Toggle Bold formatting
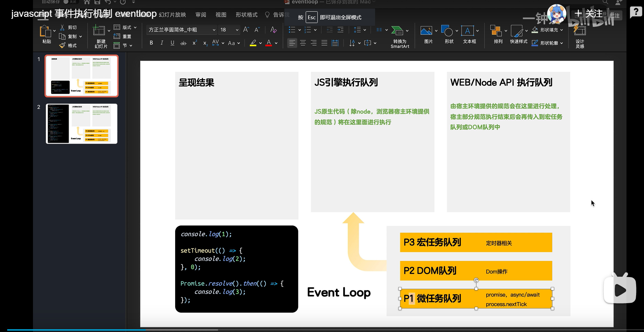644x332 pixels. point(151,43)
